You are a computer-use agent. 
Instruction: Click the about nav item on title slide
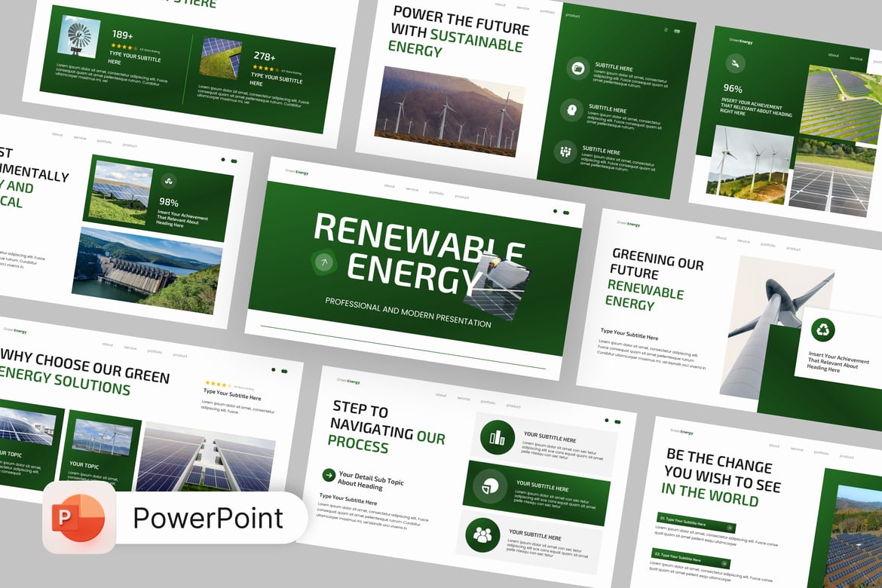tap(389, 185)
